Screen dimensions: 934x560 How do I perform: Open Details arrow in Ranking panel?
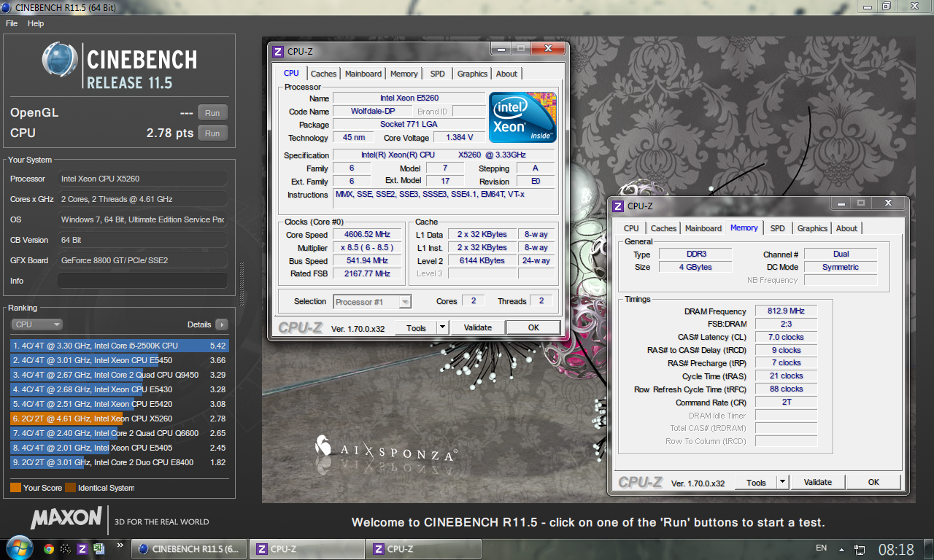coord(221,324)
